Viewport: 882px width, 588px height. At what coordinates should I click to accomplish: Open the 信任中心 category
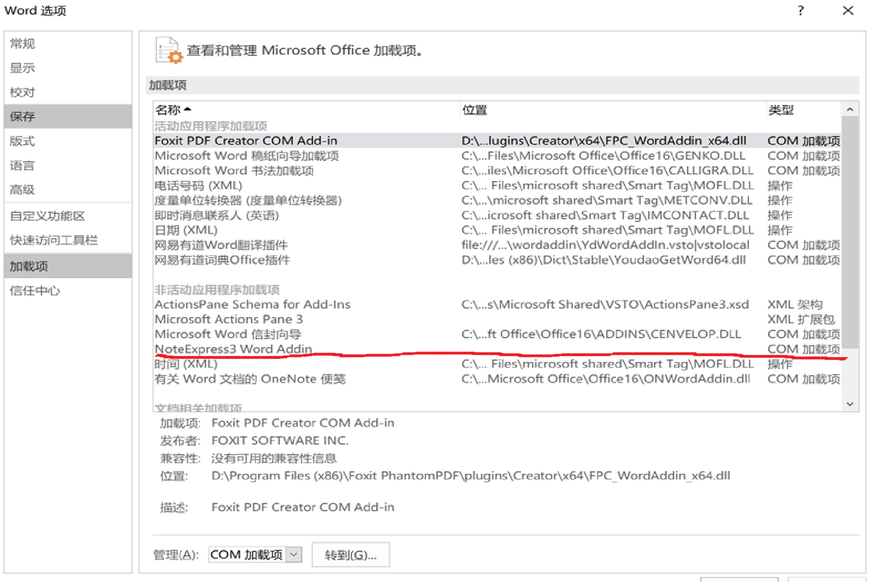(x=68, y=290)
